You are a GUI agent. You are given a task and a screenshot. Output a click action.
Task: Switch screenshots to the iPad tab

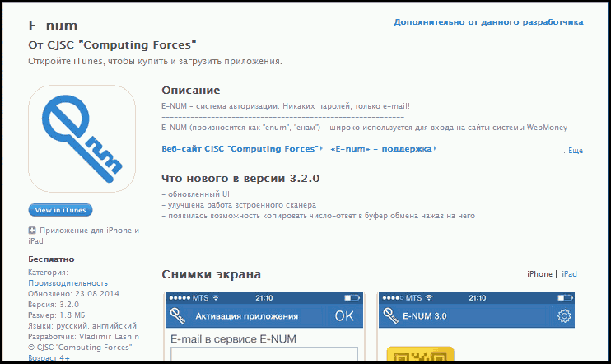tap(569, 274)
